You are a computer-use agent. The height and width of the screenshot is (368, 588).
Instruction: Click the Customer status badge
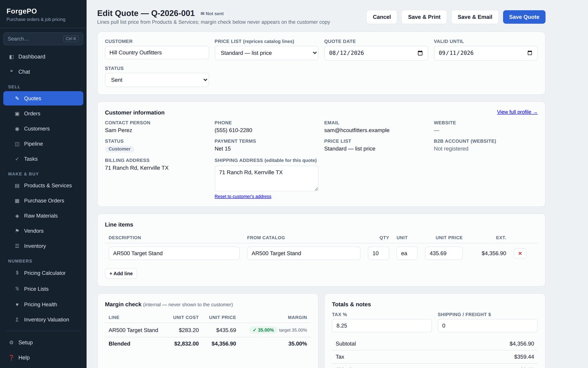pyautogui.click(x=119, y=149)
